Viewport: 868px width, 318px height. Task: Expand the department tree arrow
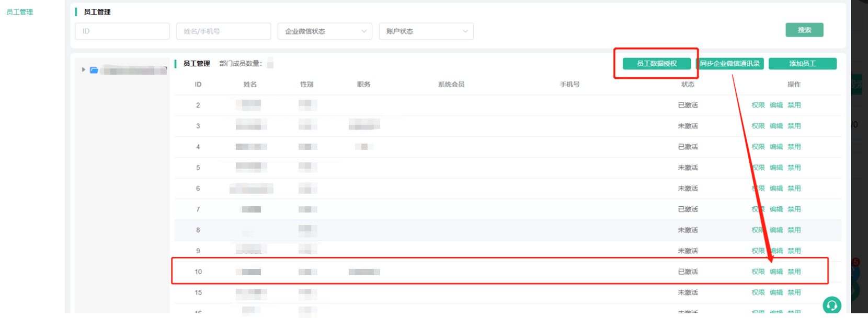[83, 69]
